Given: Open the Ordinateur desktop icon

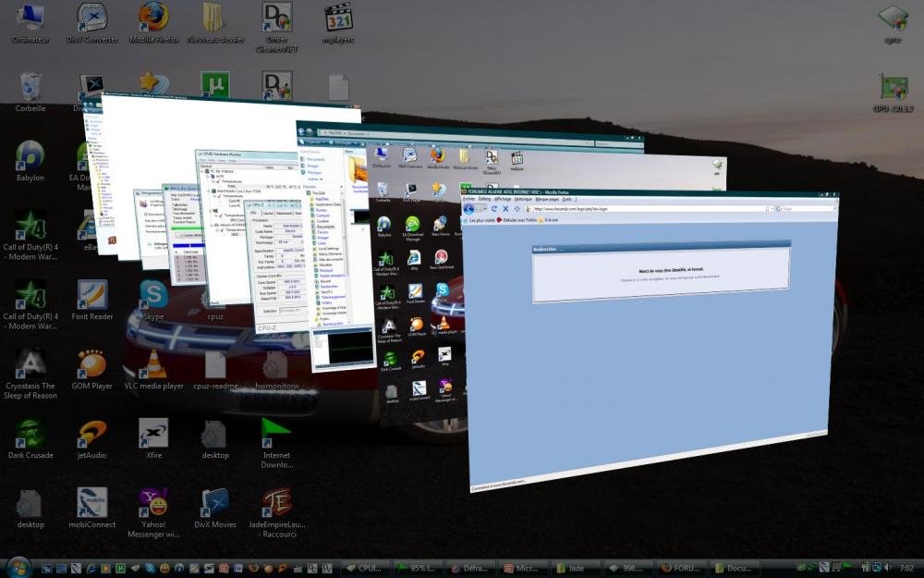Looking at the screenshot, I should coord(30,18).
